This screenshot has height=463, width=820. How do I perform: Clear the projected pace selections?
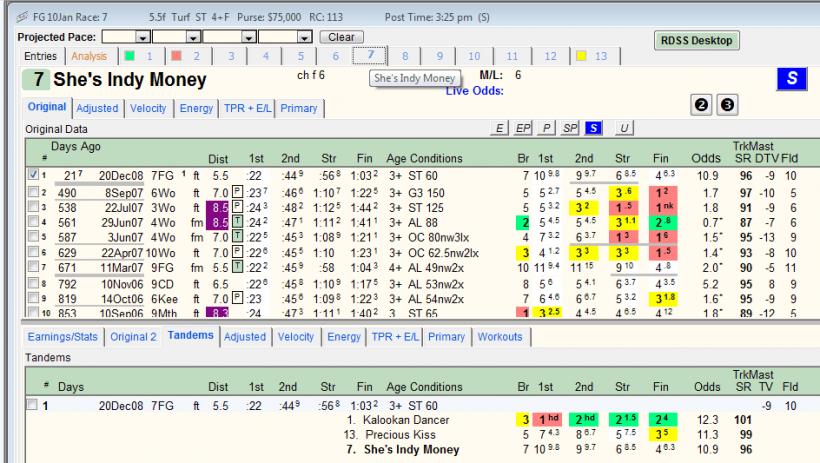click(x=341, y=37)
